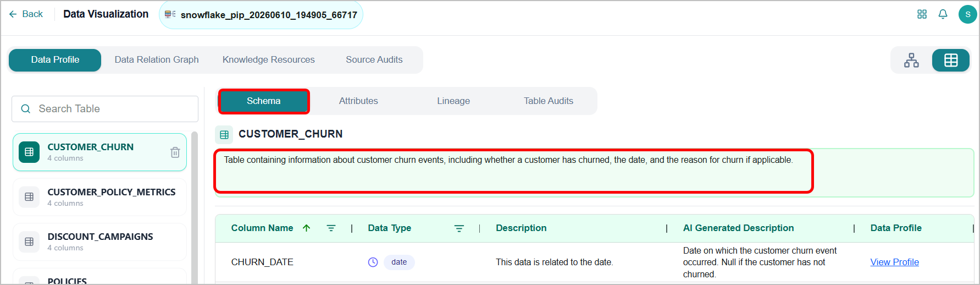The image size is (980, 285).
Task: Sort by Column Name ascending arrow
Action: tap(307, 228)
